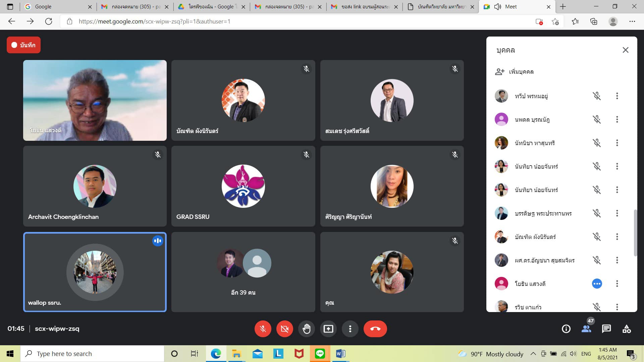Open the meeting details info icon
The height and width of the screenshot is (362, 644).
566,329
